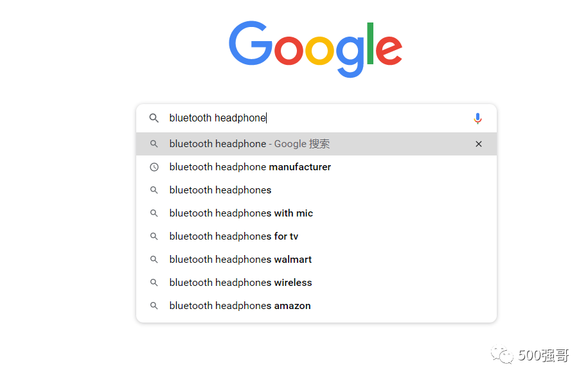Choose 'bluetooth headphones for tv' suggestion
Viewport: 588px width, 381px height.
pyautogui.click(x=234, y=236)
